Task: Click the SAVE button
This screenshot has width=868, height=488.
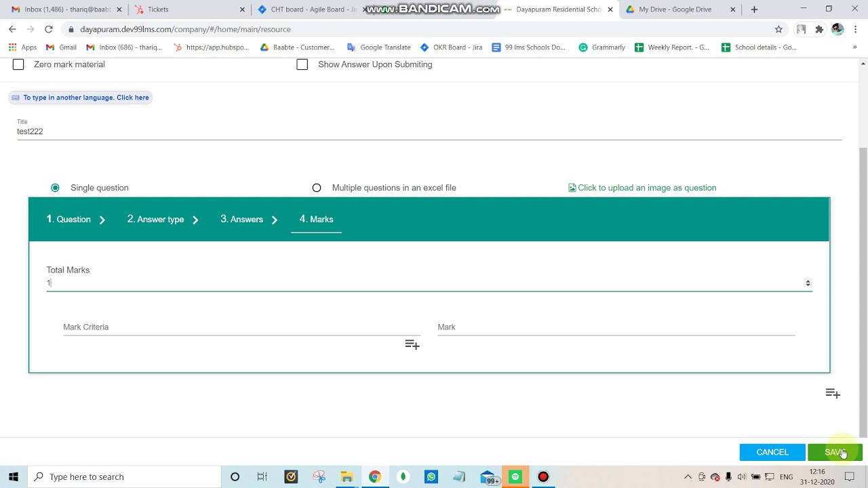Action: [x=835, y=452]
